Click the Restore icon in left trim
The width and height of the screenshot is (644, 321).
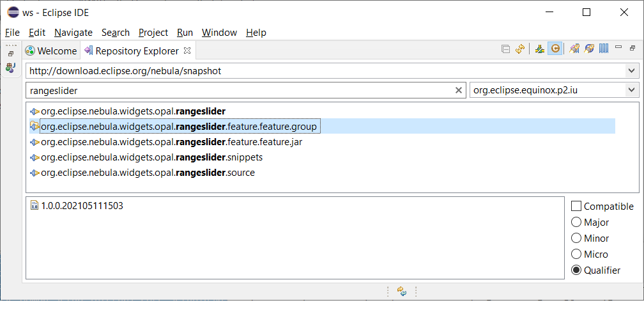(x=11, y=54)
